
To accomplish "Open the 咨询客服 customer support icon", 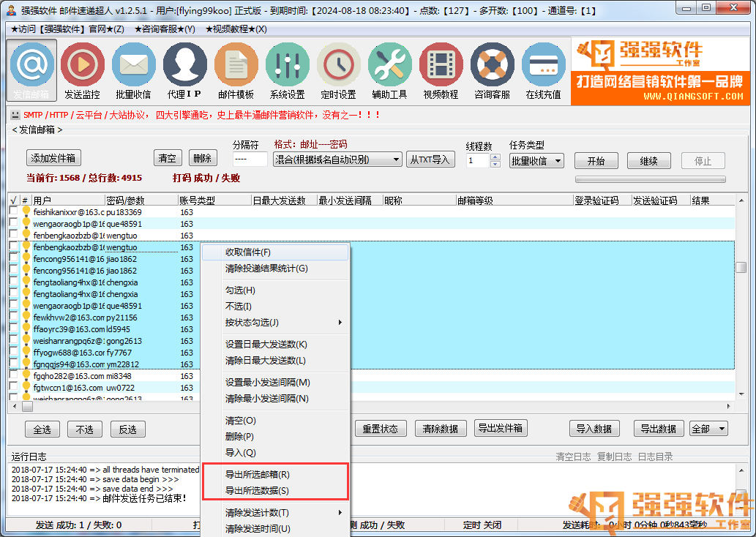I will [x=493, y=70].
